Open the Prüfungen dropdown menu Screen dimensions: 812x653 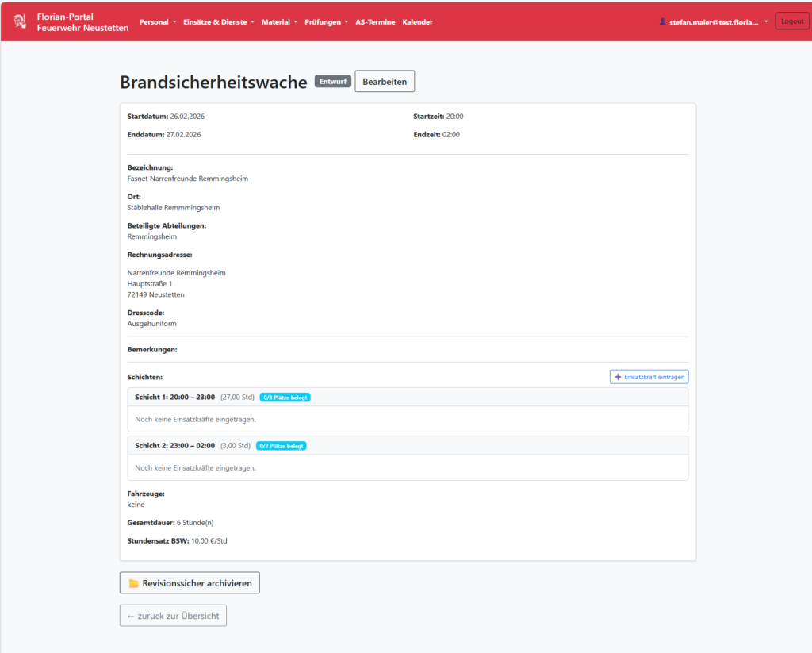coord(326,22)
